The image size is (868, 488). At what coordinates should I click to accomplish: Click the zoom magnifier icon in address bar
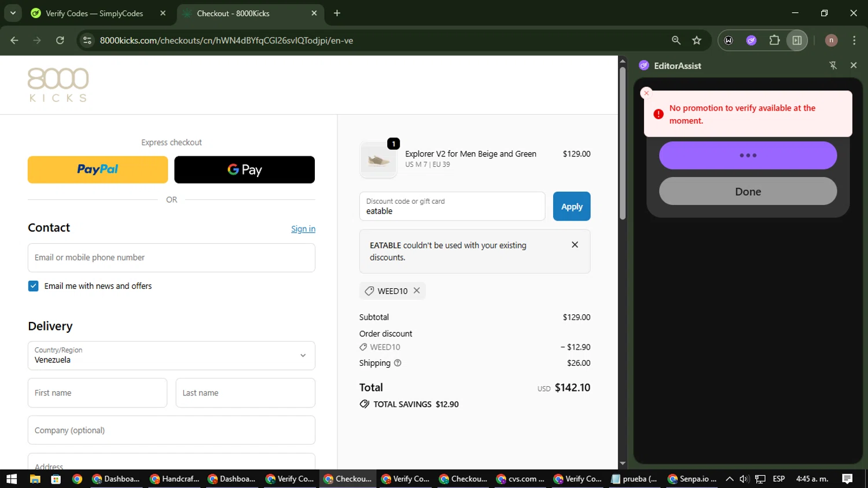pyautogui.click(x=676, y=40)
